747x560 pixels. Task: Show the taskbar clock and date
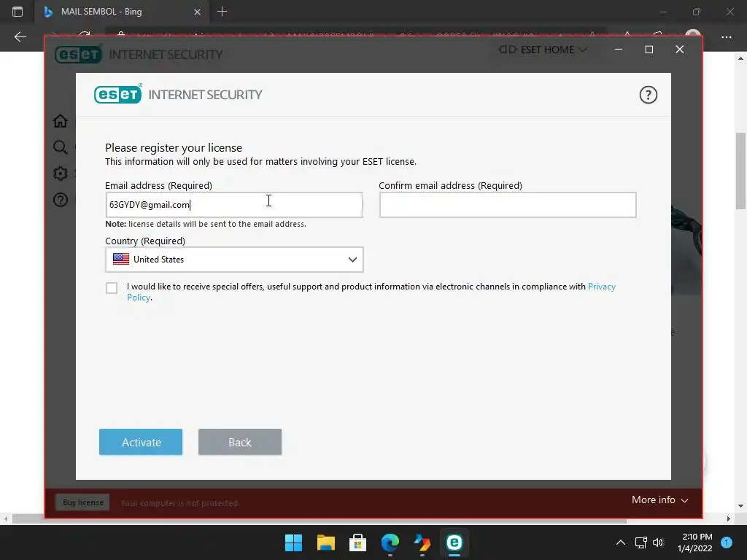click(x=694, y=542)
